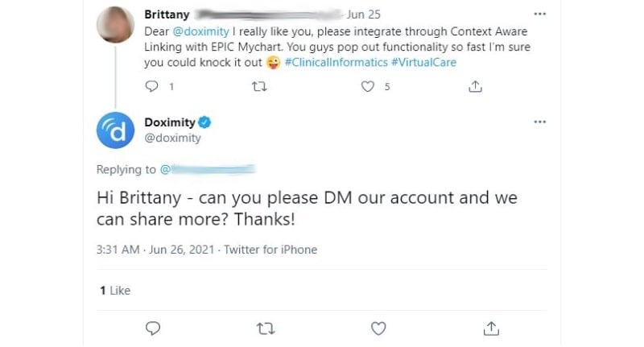This screenshot has height=347, width=644.
Task: Open Brittany's profile picture
Action: click(115, 25)
